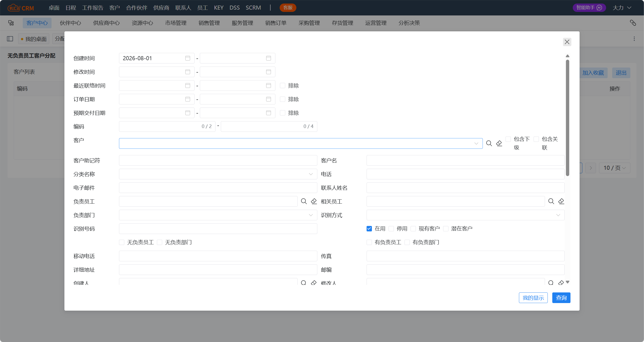Expand the 分类名称 dropdown
The height and width of the screenshot is (342, 644).
[x=311, y=174]
